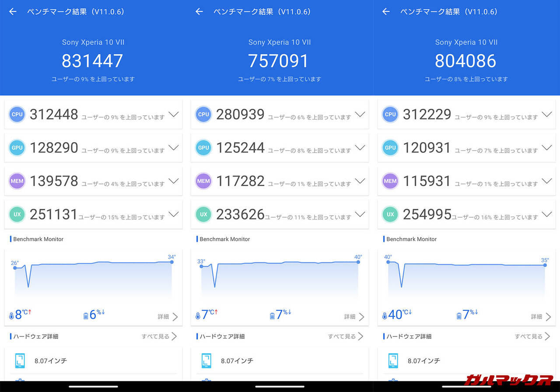This screenshot has width=560, height=392.
Task: Click the 40° endpoint on the 757091 temperature graph
Action: click(x=358, y=262)
